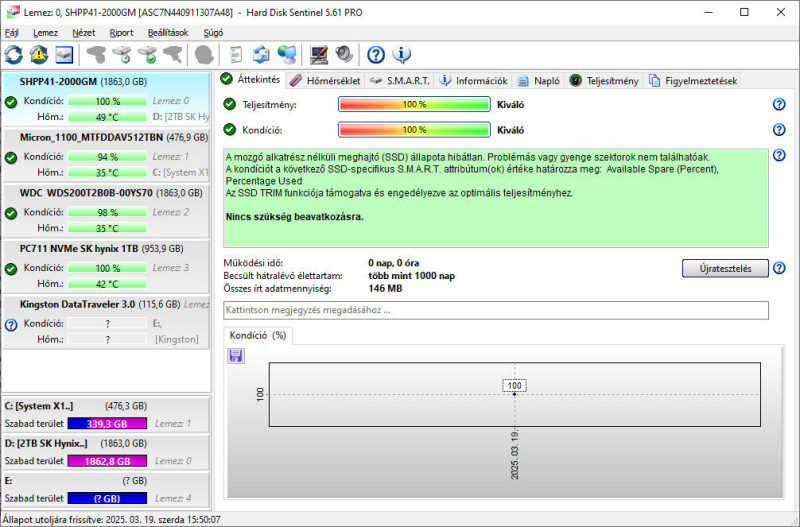
Task: Select the Kingston DataTraveler 3.0 entry
Action: click(106, 321)
